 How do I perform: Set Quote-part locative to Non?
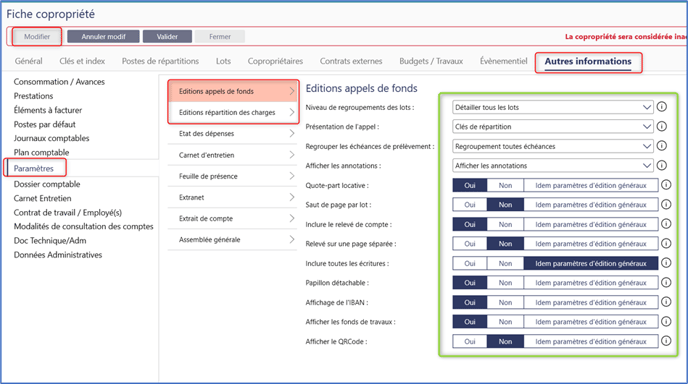[x=505, y=185]
